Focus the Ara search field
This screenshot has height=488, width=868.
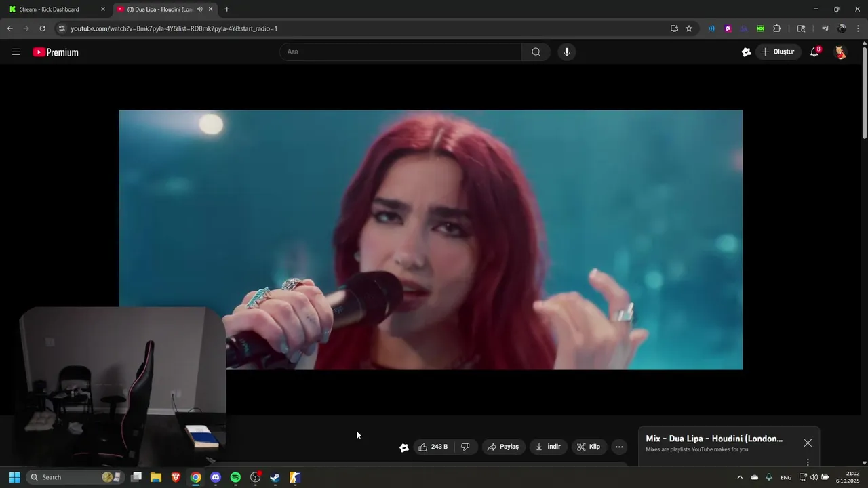click(x=401, y=52)
